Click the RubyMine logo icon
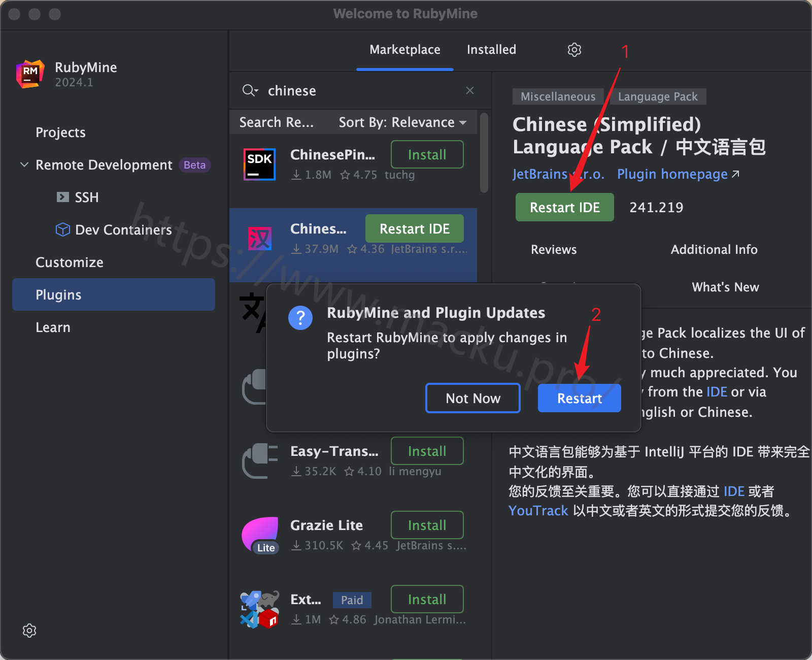 (x=30, y=74)
